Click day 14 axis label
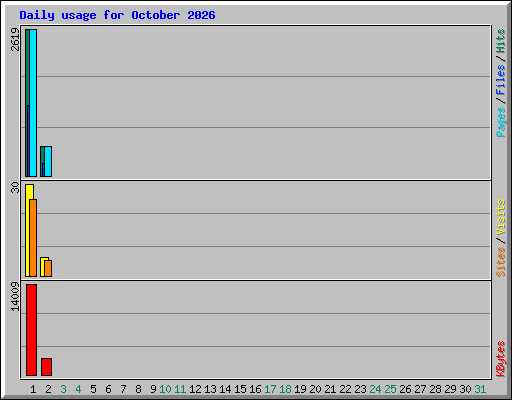Viewport: 512px width, 400px height. pos(225,389)
